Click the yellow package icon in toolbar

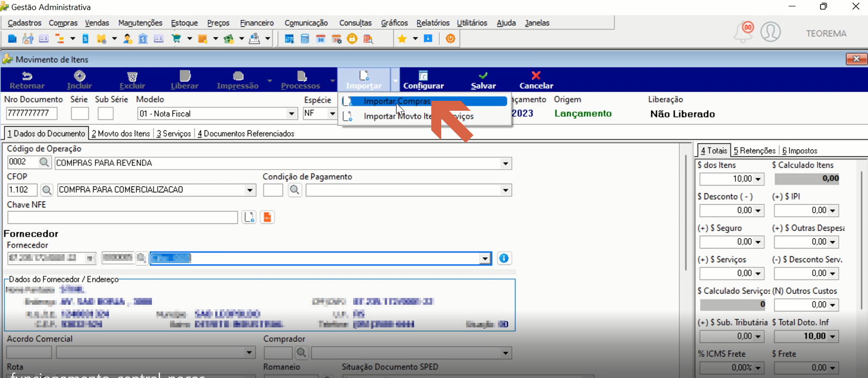101,39
